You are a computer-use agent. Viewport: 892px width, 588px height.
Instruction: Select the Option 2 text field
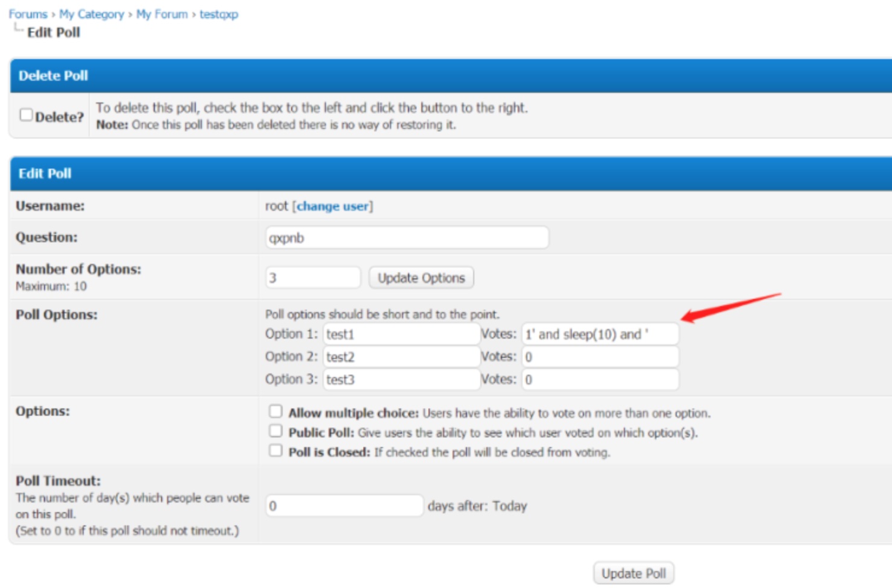401,357
